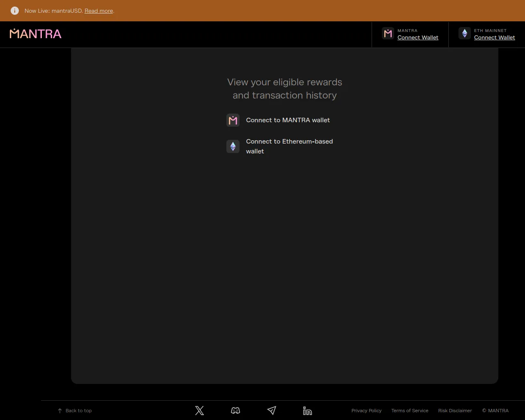Open the Telegram channel icon
The width and height of the screenshot is (525, 420).
[272, 411]
